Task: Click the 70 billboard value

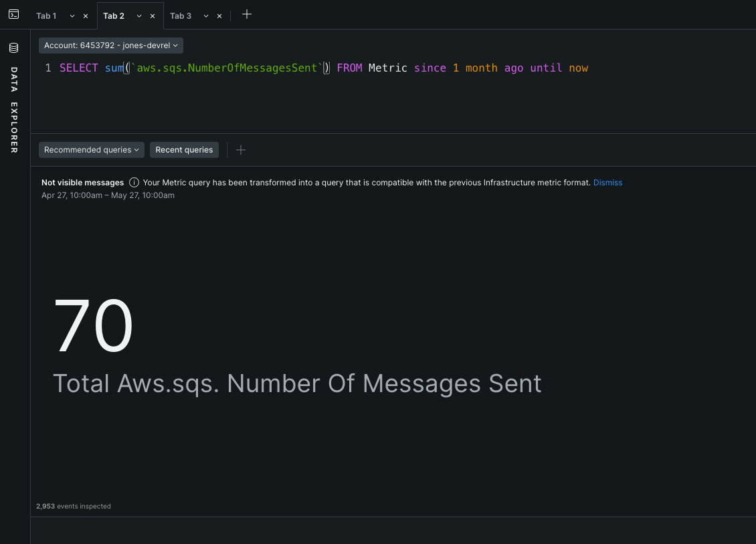Action: (93, 326)
